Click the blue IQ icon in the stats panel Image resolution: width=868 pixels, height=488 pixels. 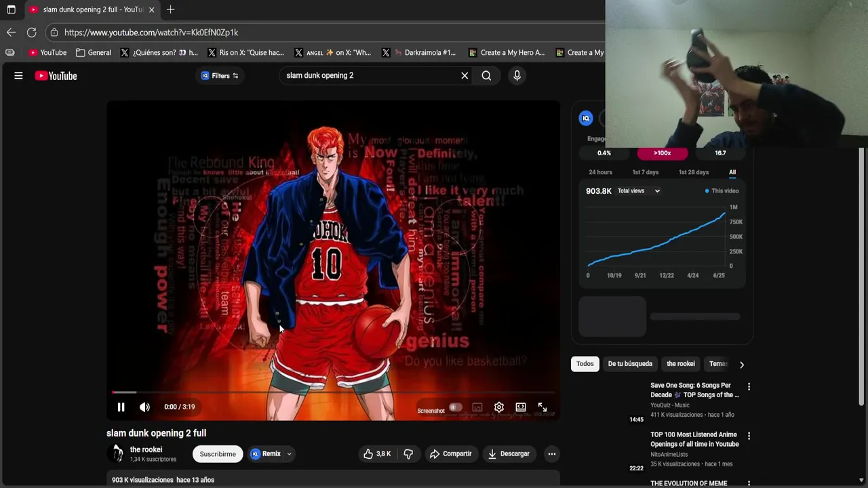click(x=586, y=118)
